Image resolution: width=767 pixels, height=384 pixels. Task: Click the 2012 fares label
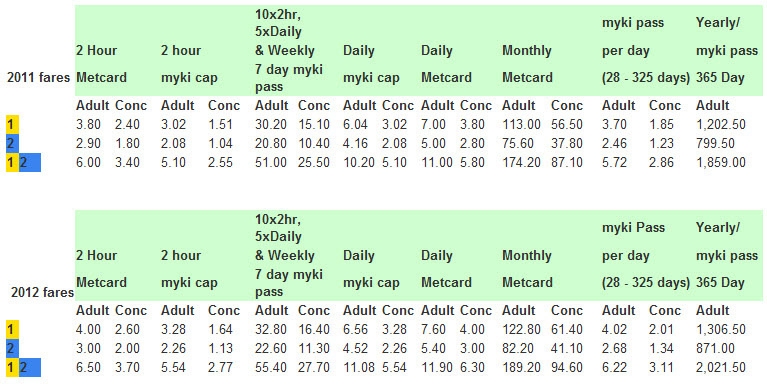click(42, 293)
